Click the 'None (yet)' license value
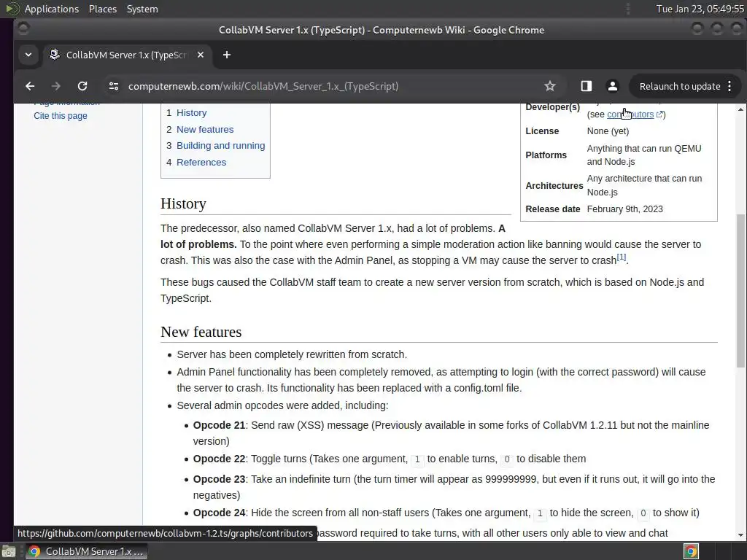This screenshot has height=560, width=747. [x=608, y=131]
